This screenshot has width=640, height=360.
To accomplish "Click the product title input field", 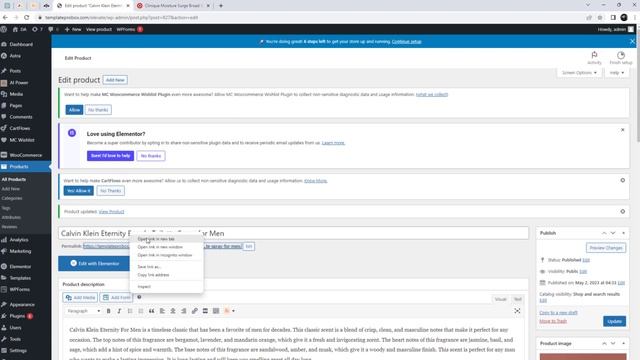I will point(293,233).
